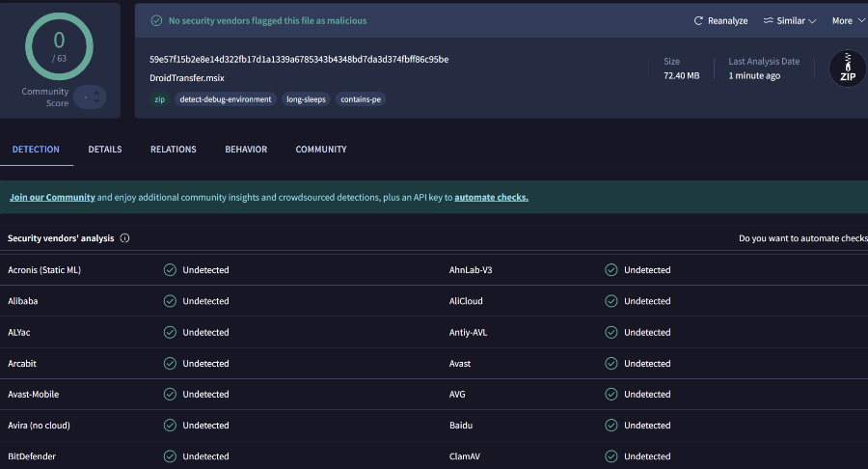This screenshot has height=469, width=868.
Task: Click the detect-debug-environment tag
Action: (225, 99)
